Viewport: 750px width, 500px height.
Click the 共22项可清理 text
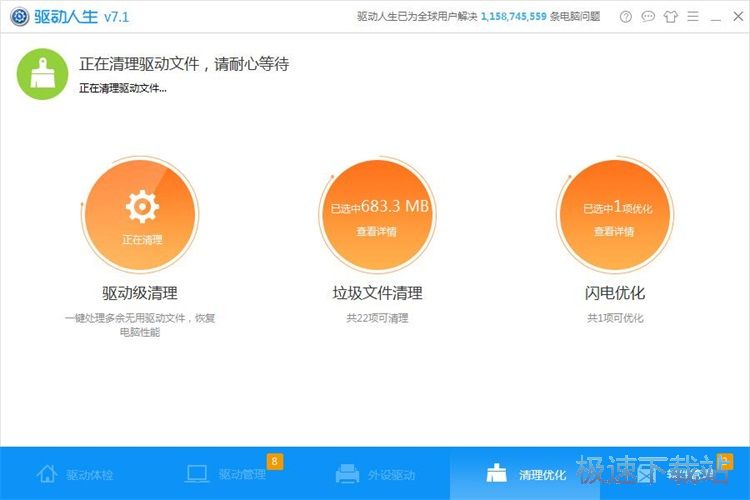tap(377, 318)
